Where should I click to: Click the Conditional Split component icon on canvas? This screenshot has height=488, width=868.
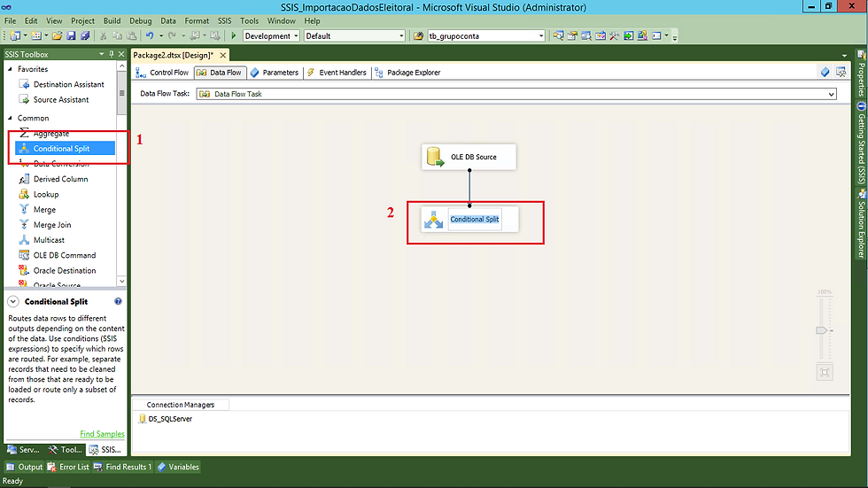[433, 220]
